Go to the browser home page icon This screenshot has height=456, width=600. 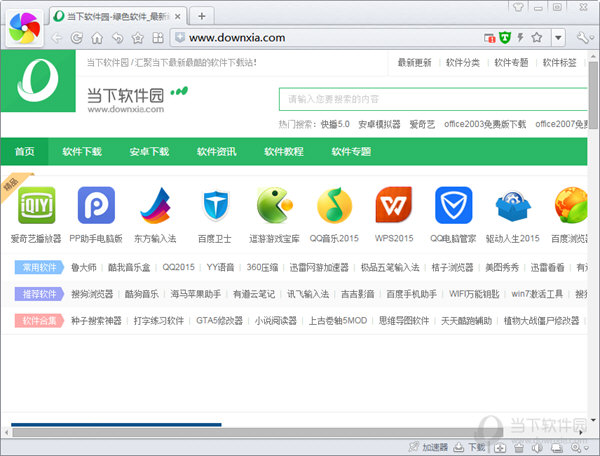click(x=97, y=38)
